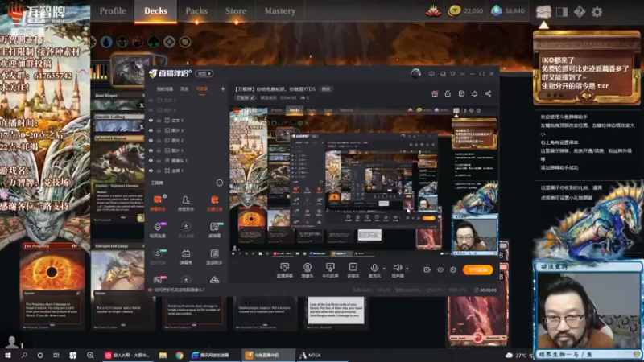Screen dimensions: 644x362
Task: Open the voice tool at row-two start
Action: point(158,230)
